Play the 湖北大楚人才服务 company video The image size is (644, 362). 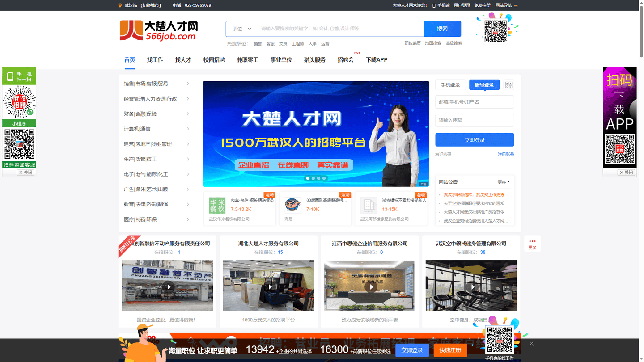tap(269, 286)
